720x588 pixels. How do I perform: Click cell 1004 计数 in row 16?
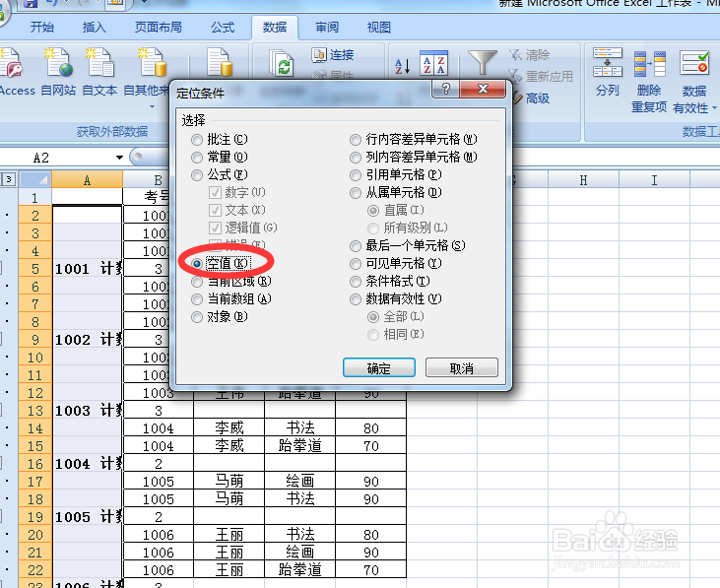88,464
